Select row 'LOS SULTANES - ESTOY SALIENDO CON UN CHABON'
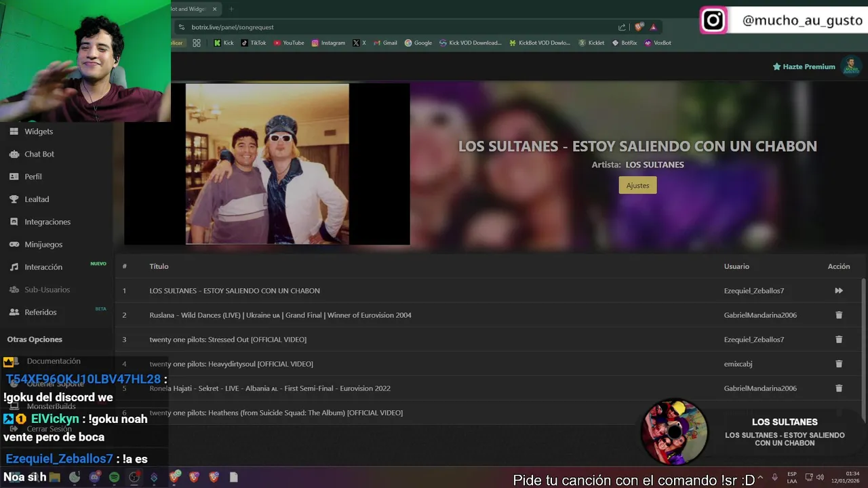This screenshot has height=488, width=868. (x=488, y=291)
